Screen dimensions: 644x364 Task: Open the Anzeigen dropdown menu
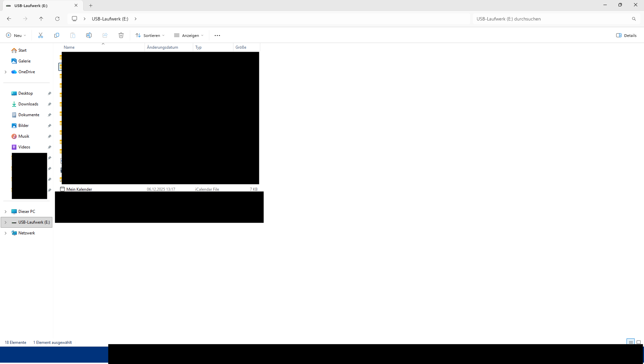[x=189, y=35]
